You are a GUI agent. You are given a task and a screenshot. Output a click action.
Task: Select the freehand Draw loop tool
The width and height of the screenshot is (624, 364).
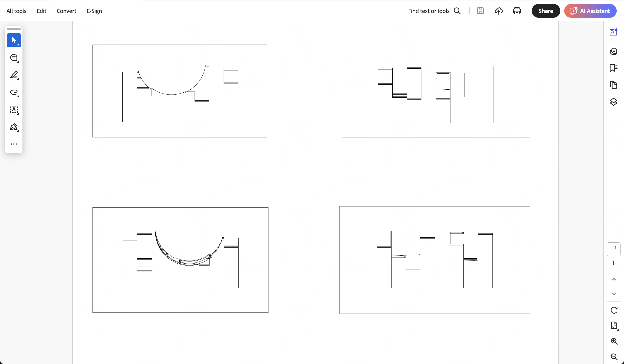tap(14, 92)
